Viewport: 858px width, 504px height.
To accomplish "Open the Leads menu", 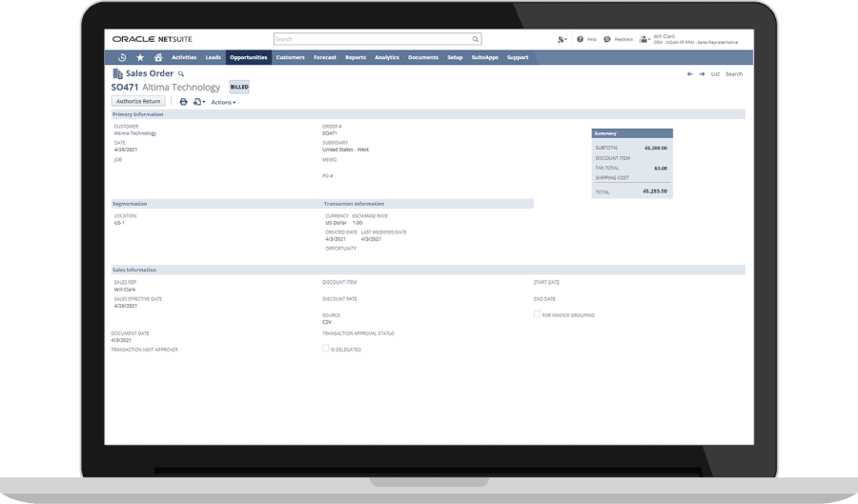I will click(213, 57).
